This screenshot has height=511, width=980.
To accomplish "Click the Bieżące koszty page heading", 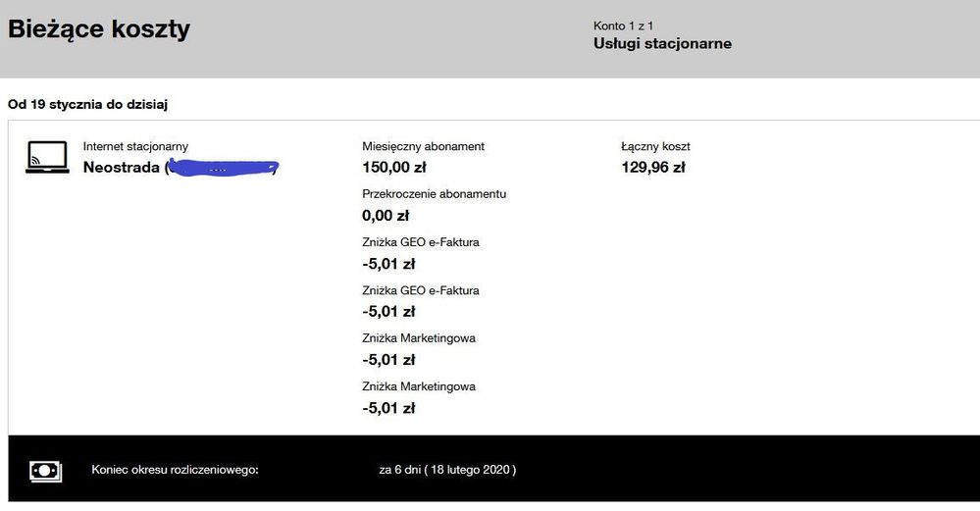I will point(99,29).
